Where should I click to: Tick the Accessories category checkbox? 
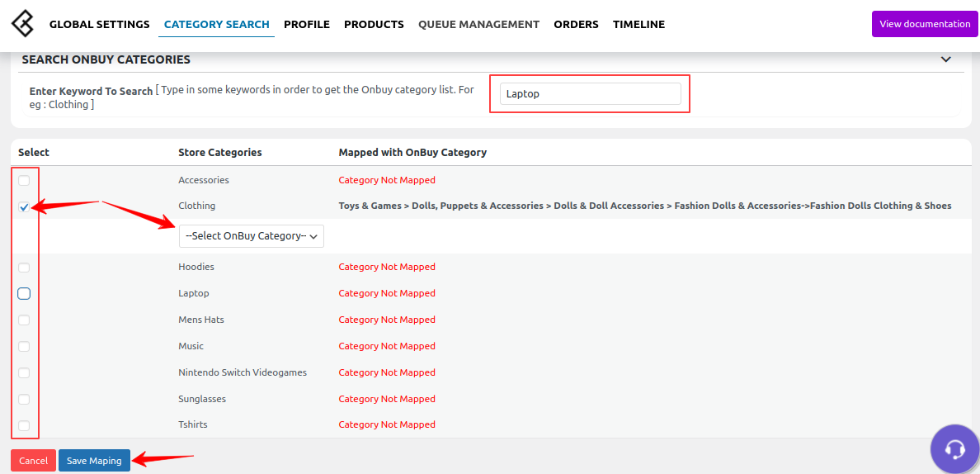(x=24, y=181)
